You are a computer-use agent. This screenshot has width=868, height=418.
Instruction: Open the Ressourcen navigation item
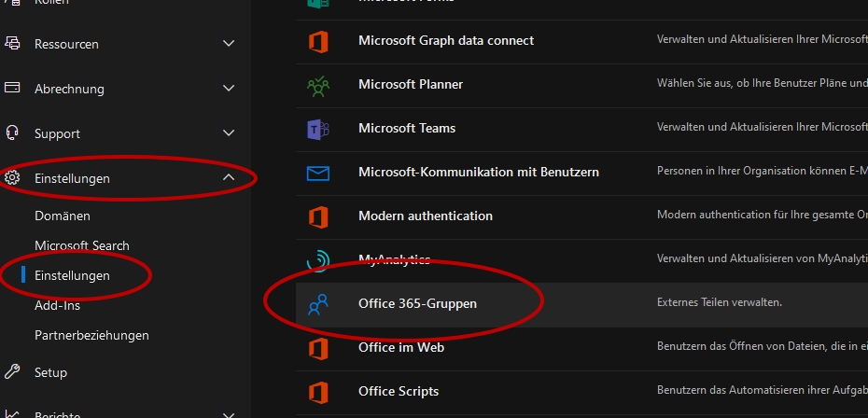click(x=66, y=44)
